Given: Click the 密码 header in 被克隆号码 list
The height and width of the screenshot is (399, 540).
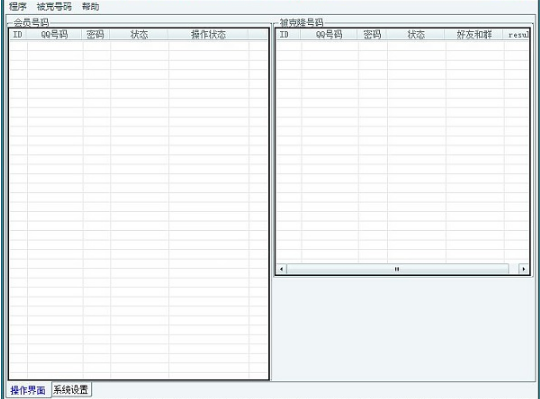Looking at the screenshot, I should (x=372, y=34).
